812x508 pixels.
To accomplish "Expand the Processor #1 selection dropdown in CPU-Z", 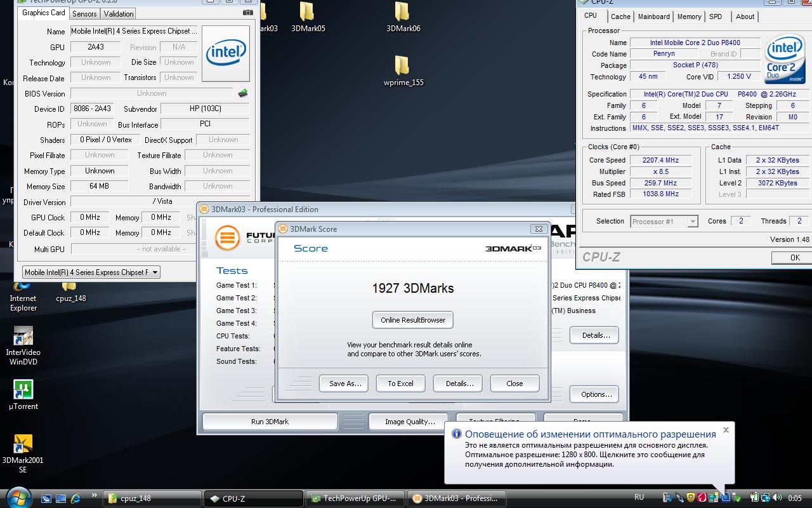I will point(664,222).
